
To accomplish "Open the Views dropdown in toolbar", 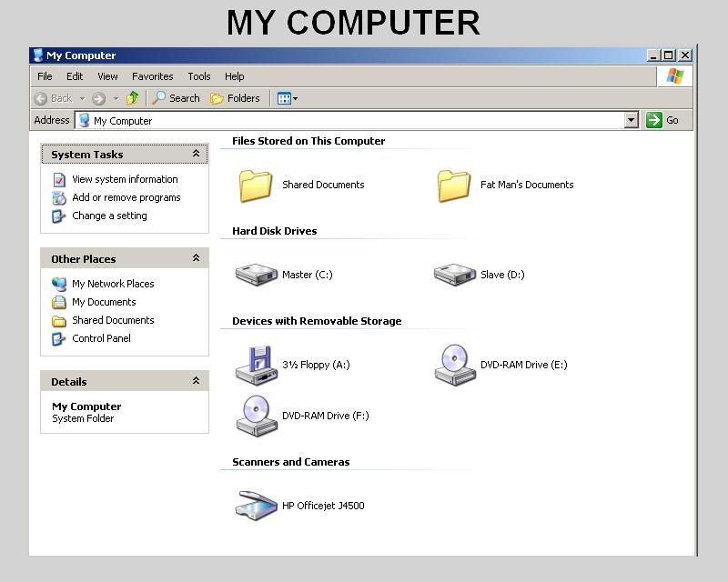I will pos(288,98).
